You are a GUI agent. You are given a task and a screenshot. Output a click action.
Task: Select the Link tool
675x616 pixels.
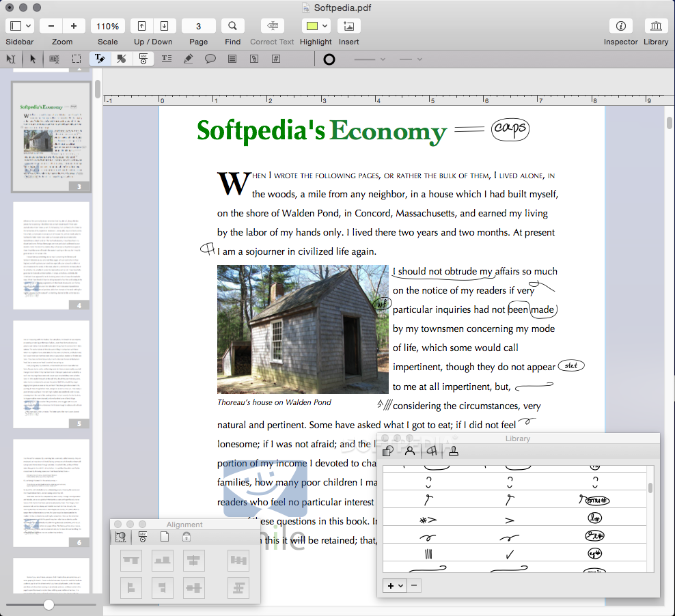(x=254, y=59)
